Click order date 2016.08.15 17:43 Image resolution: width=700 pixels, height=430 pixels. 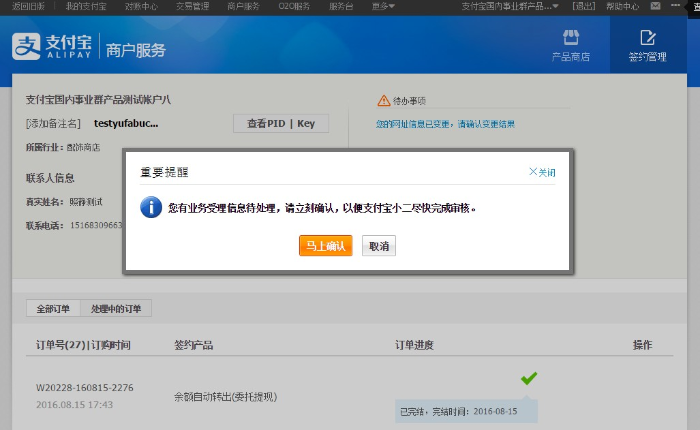point(75,405)
